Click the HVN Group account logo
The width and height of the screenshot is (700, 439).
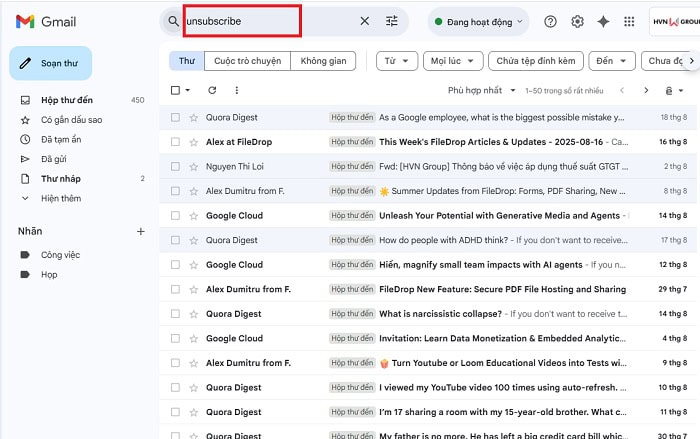point(675,21)
